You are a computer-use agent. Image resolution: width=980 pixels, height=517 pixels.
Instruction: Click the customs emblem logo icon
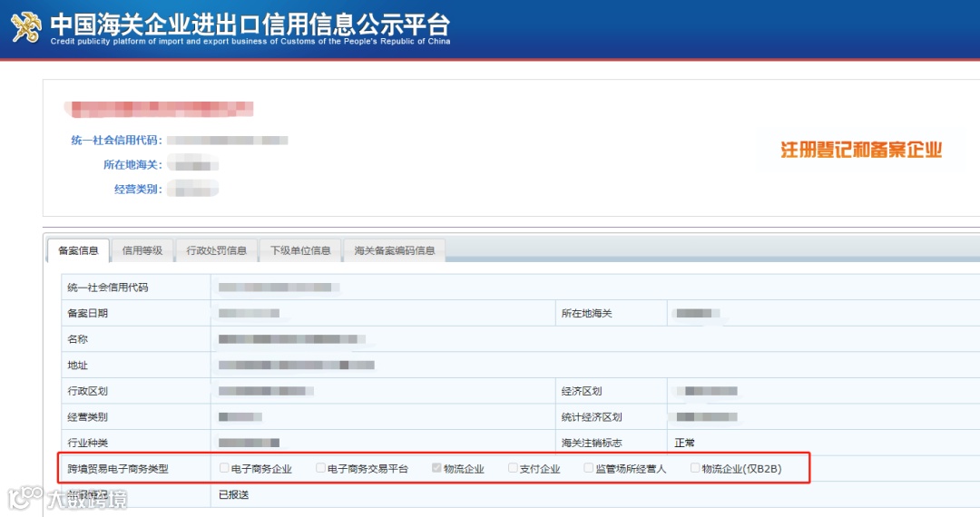26,27
